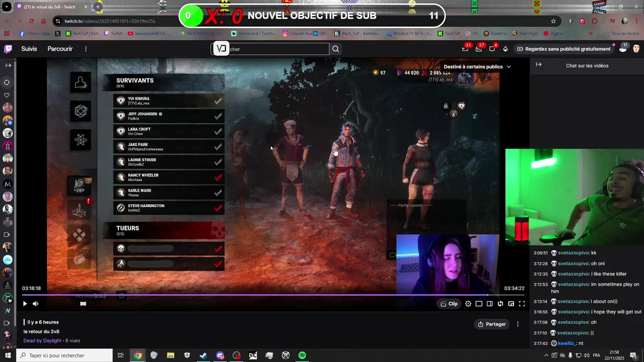Play the video

[x=25, y=304]
